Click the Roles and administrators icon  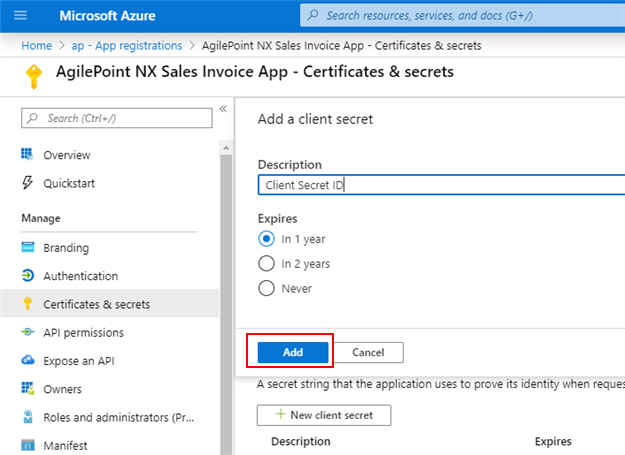coord(28,417)
